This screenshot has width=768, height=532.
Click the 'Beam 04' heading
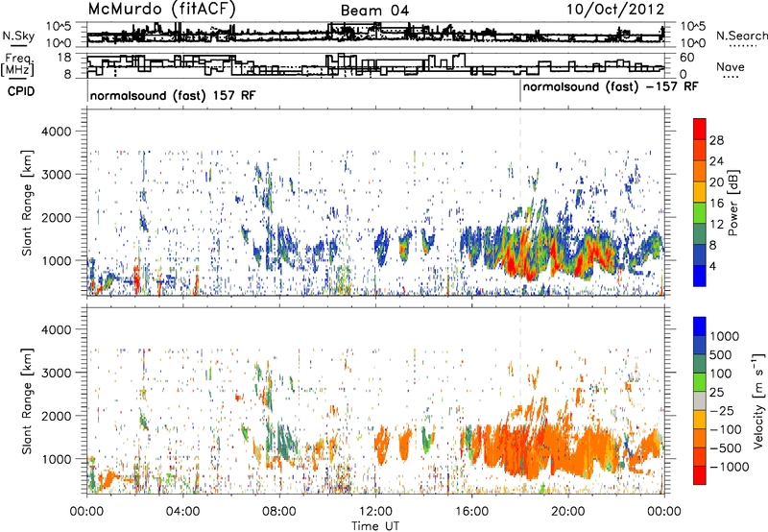click(374, 11)
